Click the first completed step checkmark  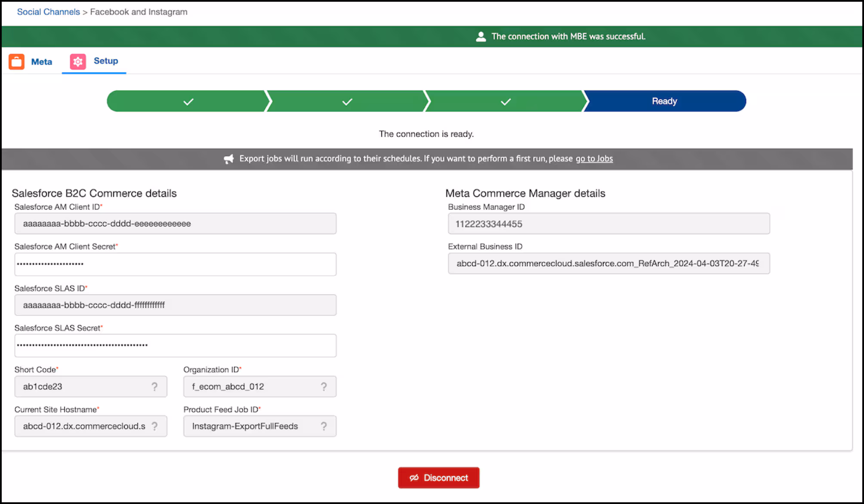pos(188,101)
